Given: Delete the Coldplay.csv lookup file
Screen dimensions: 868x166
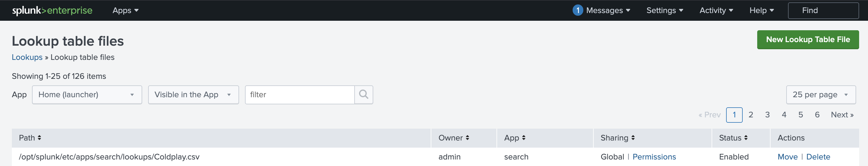Looking at the screenshot, I should coord(818,157).
